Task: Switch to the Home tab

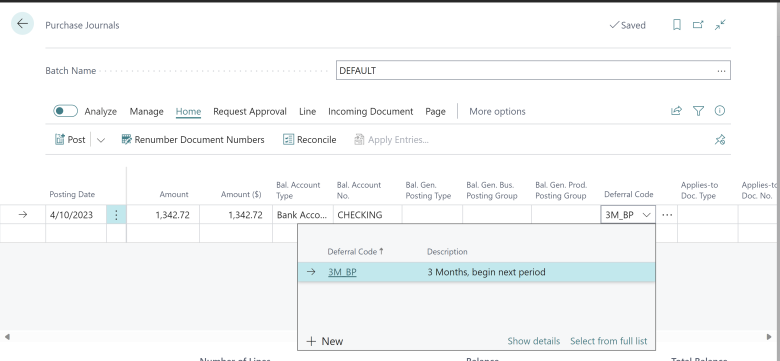Action: [x=188, y=111]
